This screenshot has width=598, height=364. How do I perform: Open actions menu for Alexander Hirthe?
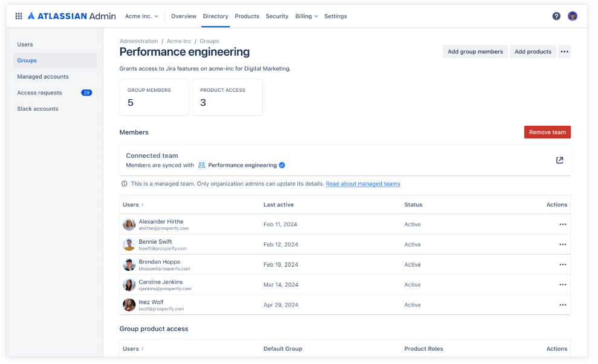tap(562, 224)
